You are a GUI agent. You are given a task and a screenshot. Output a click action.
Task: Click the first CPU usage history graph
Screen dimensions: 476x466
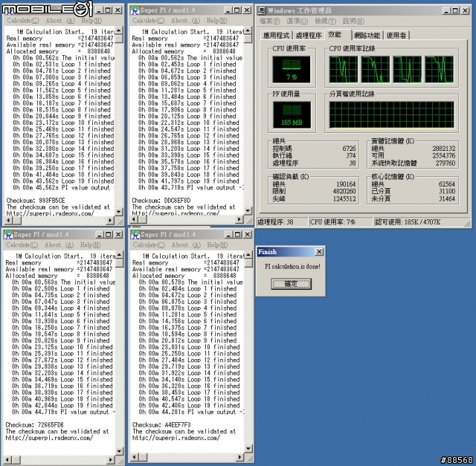[x=344, y=69]
